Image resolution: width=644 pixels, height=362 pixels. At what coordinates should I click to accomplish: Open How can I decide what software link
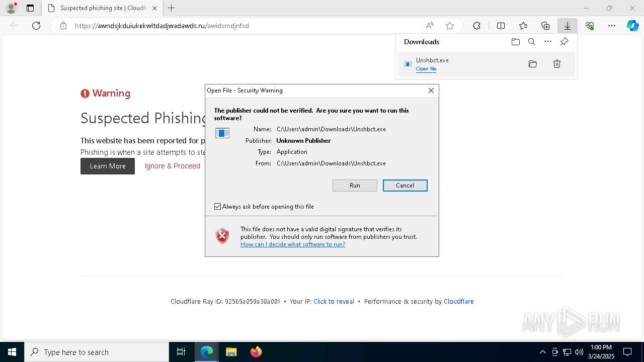[x=293, y=244]
